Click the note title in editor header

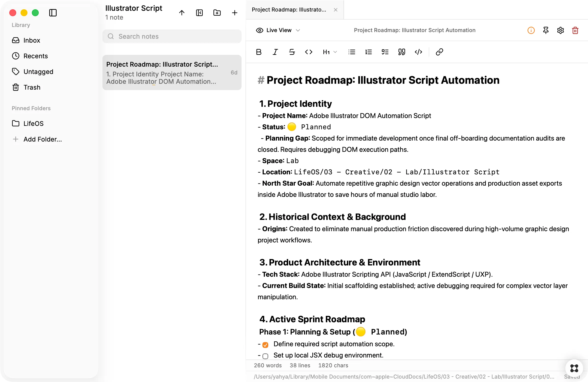point(415,30)
